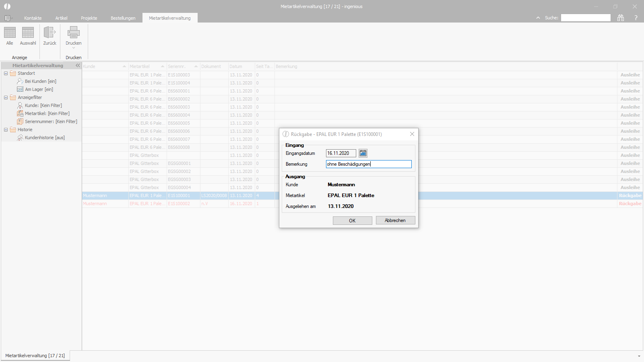The height and width of the screenshot is (362, 644).
Task: Sort by the Seriennr. column header
Action: [183, 66]
